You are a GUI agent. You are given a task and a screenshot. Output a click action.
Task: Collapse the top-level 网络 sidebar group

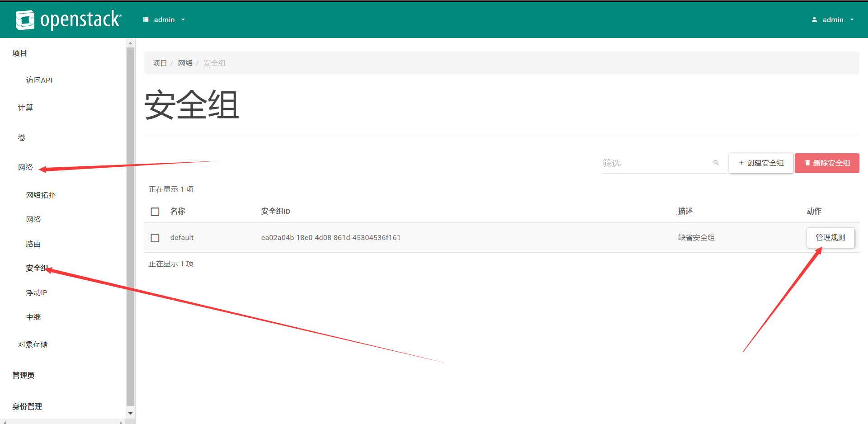(25, 167)
